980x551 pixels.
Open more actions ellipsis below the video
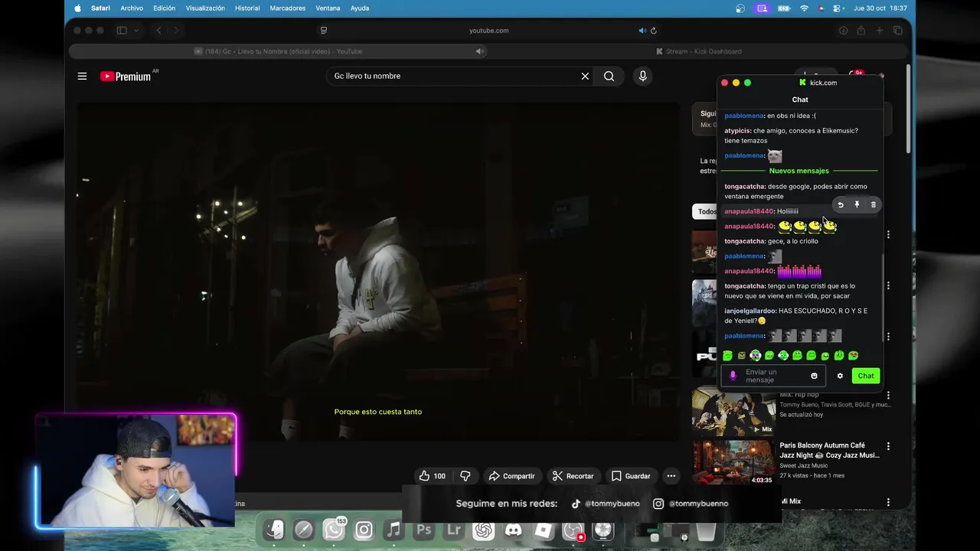(x=671, y=476)
